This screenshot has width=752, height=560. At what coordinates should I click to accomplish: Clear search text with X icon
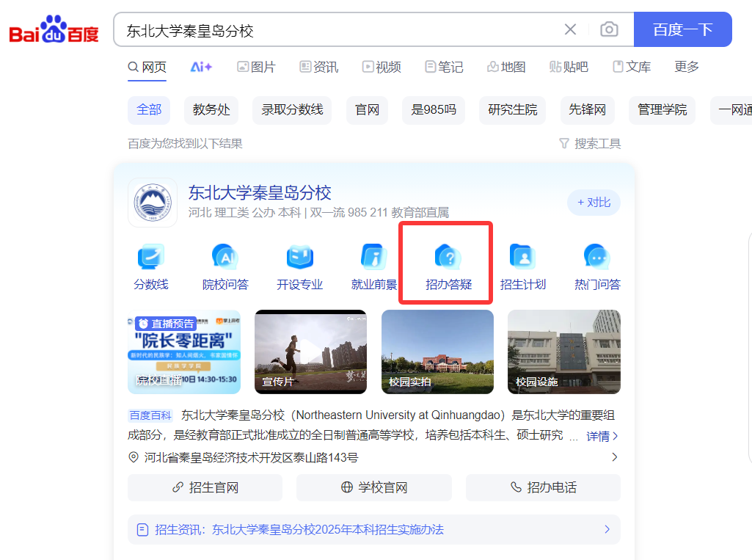tap(570, 29)
